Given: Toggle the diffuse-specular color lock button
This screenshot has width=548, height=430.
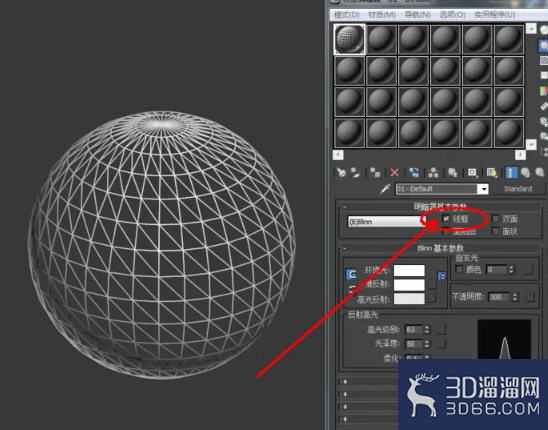Looking at the screenshot, I should pos(351,290).
